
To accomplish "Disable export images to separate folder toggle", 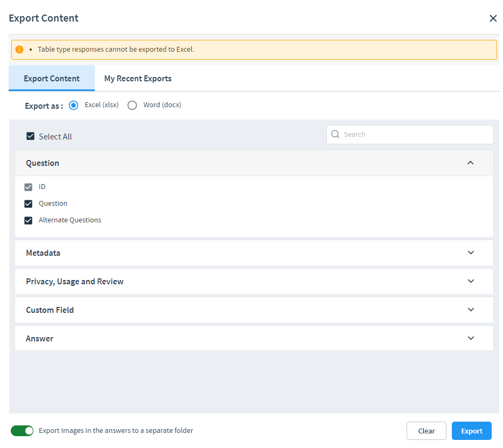I will click(22, 431).
